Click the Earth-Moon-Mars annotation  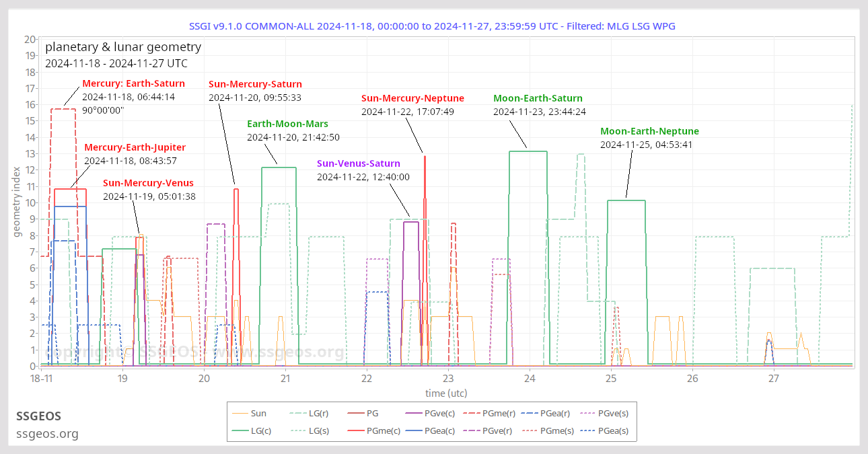287,124
